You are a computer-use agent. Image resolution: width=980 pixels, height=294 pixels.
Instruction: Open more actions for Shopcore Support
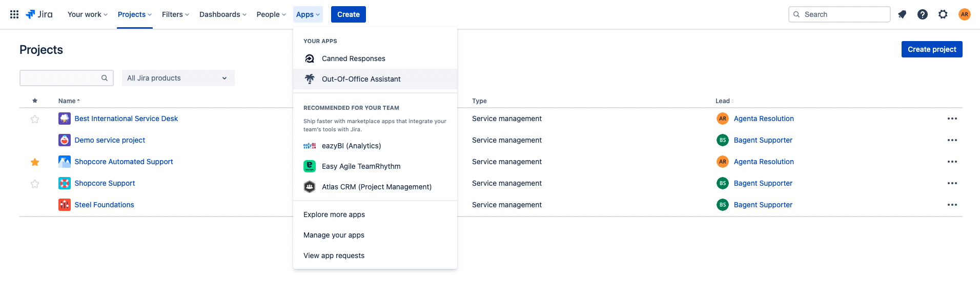pos(952,183)
